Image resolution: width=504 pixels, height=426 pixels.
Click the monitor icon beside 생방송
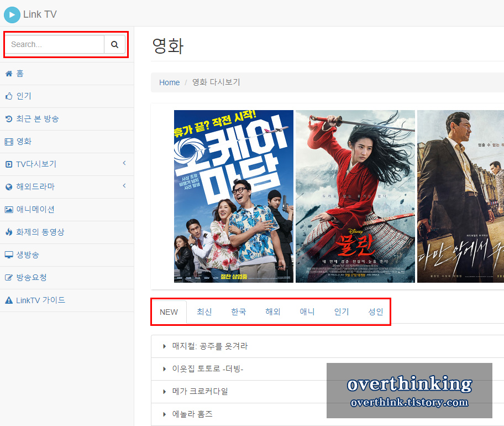pos(9,255)
